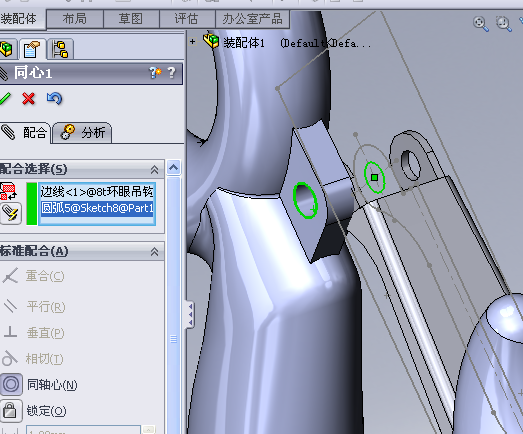This screenshot has width=523, height=434.
Task: Click the 垂直 perpendicular mate icon
Action: 10,332
